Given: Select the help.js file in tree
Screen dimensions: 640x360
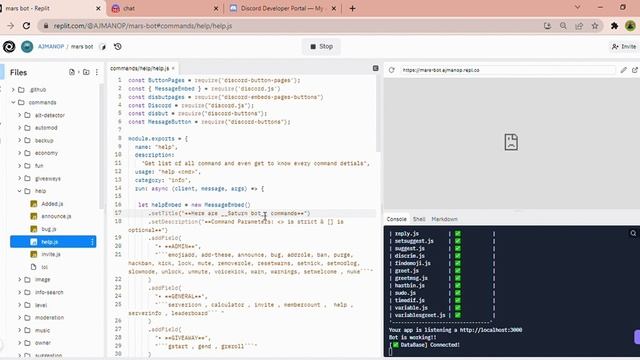Looking at the screenshot, I should click(x=53, y=242).
